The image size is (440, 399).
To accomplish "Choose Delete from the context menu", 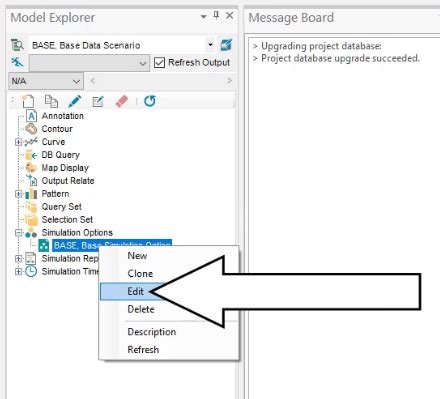I will pyautogui.click(x=141, y=309).
